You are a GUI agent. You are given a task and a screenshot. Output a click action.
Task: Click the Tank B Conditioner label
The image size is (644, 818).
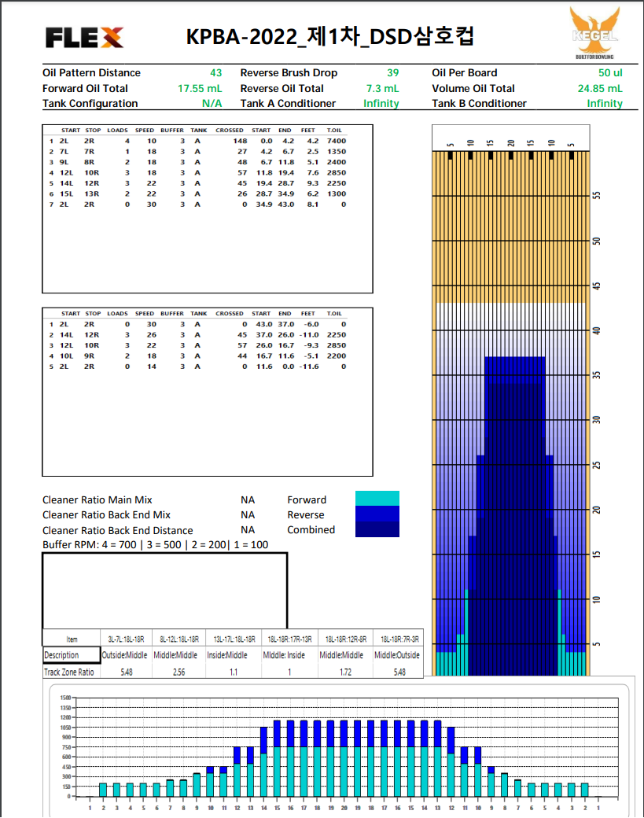click(479, 103)
